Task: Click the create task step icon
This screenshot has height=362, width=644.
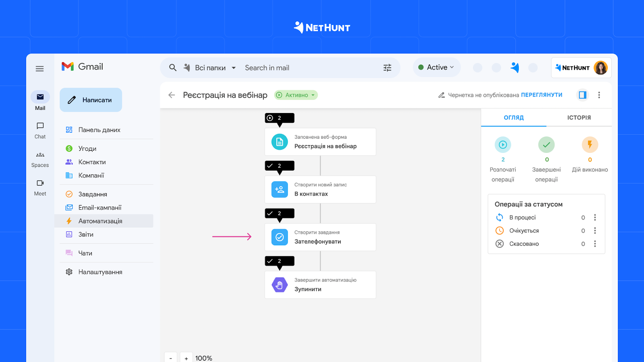Action: point(280,237)
